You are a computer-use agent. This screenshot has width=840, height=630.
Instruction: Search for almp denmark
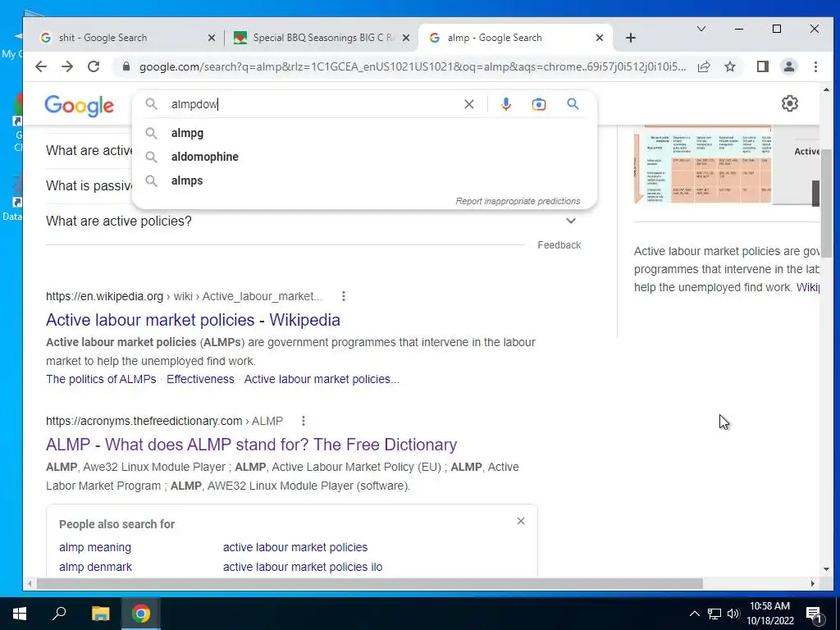pyautogui.click(x=95, y=567)
